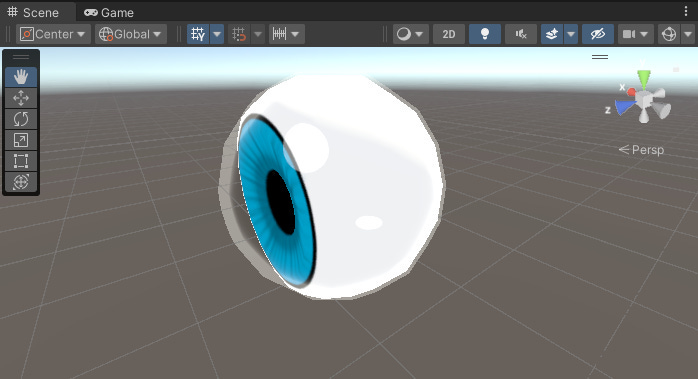This screenshot has width=698, height=379.
Task: Toggle hidden objects scene visibility eye
Action: pyautogui.click(x=597, y=34)
